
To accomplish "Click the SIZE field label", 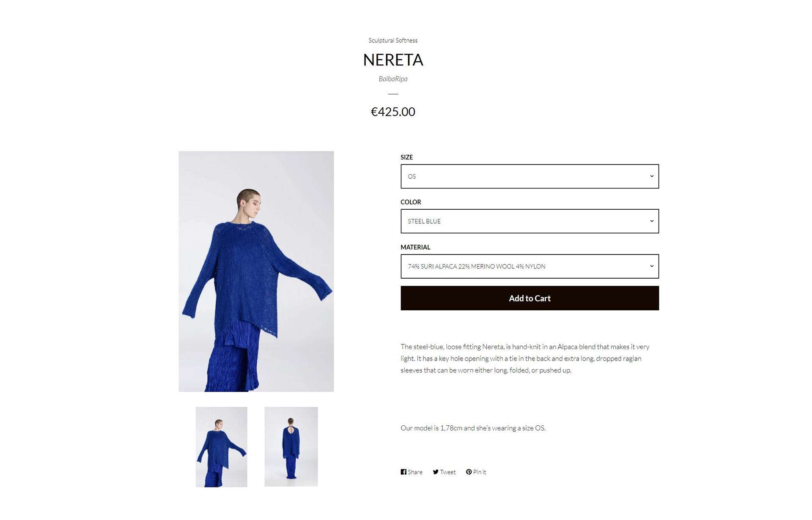I will pyautogui.click(x=406, y=157).
